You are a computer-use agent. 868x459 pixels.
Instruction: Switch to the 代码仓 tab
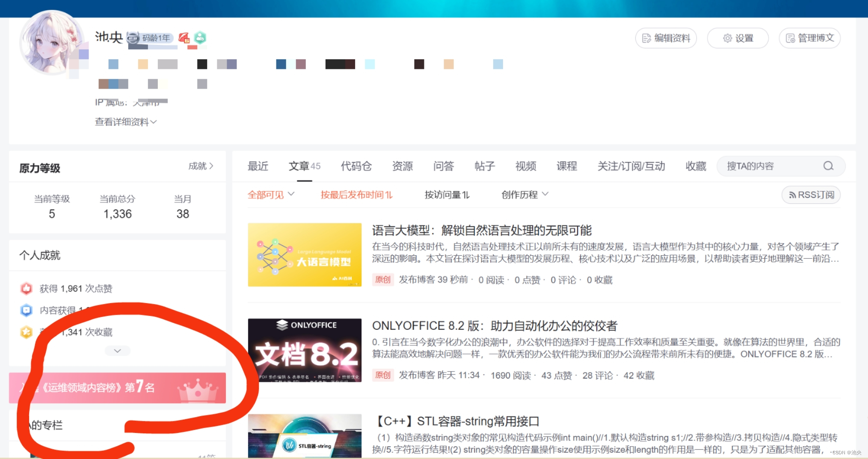(x=356, y=166)
